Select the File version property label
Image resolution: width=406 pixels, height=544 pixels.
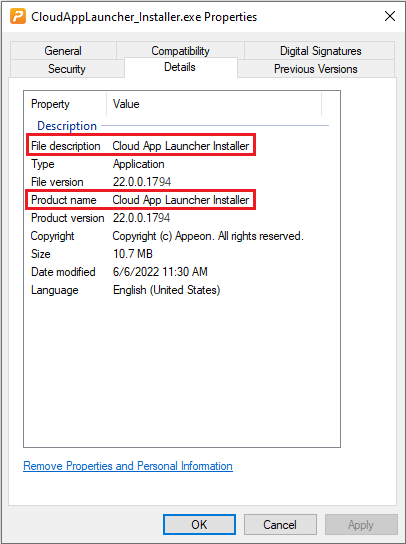[x=57, y=182]
